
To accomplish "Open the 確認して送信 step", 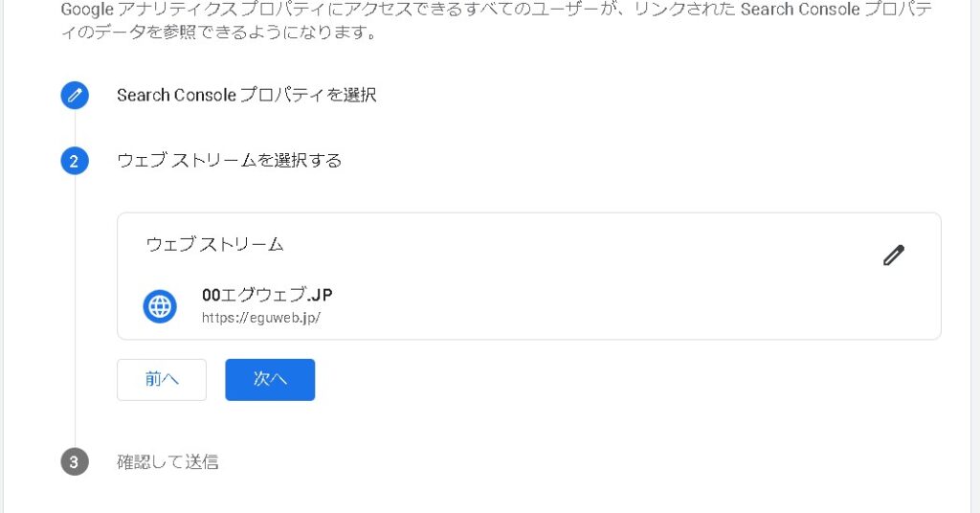I will point(167,461).
